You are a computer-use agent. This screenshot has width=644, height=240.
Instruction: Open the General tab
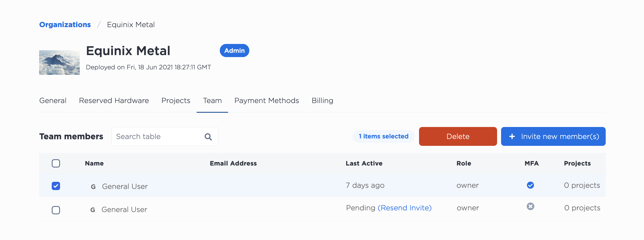(53, 100)
